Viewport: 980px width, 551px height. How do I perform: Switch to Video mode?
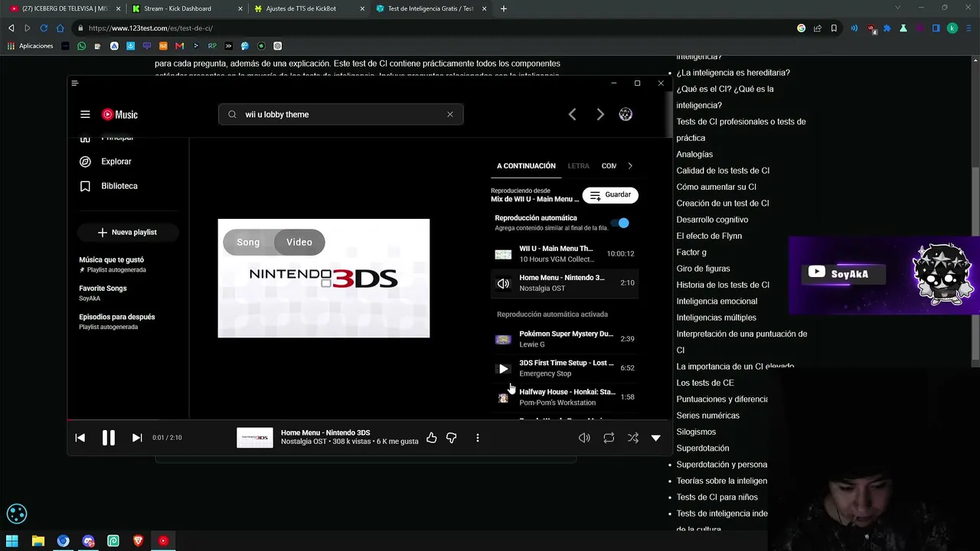pyautogui.click(x=299, y=242)
